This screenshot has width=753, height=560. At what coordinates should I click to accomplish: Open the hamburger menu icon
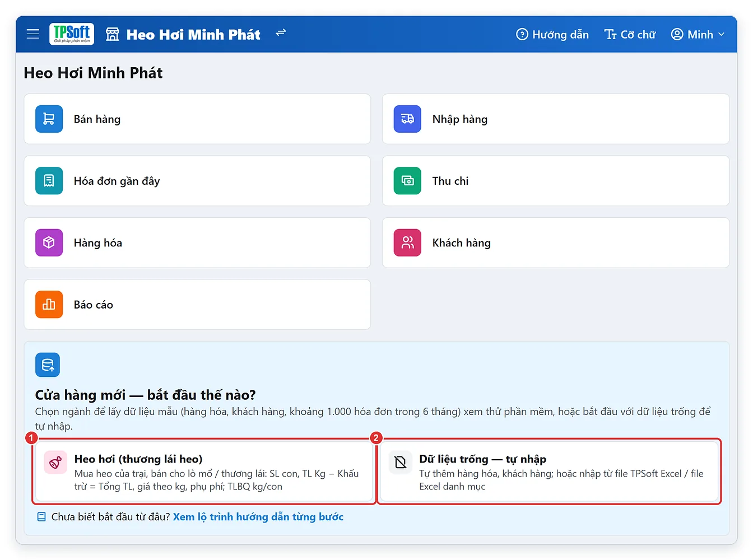pos(33,34)
